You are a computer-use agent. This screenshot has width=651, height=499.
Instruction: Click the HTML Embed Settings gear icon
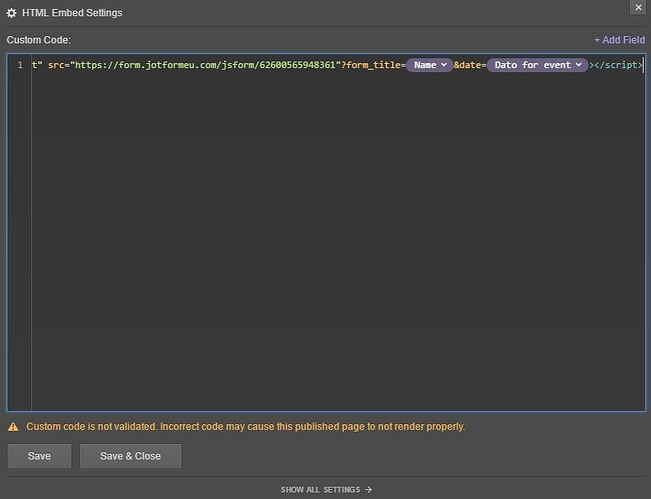(11, 13)
